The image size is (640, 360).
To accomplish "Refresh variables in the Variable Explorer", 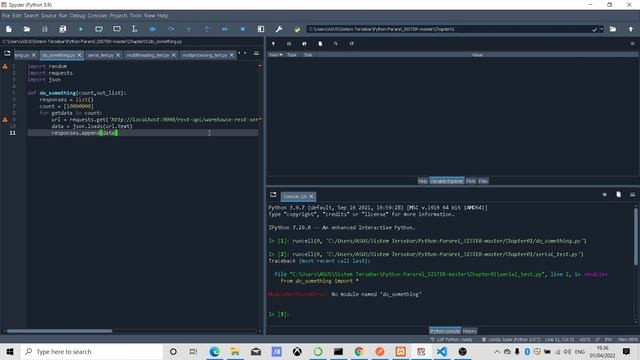I will (x=351, y=43).
